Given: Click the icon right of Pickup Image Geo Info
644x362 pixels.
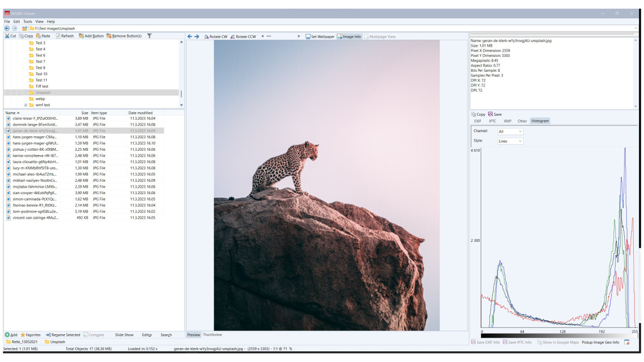Looking at the screenshot, I should pos(627,342).
